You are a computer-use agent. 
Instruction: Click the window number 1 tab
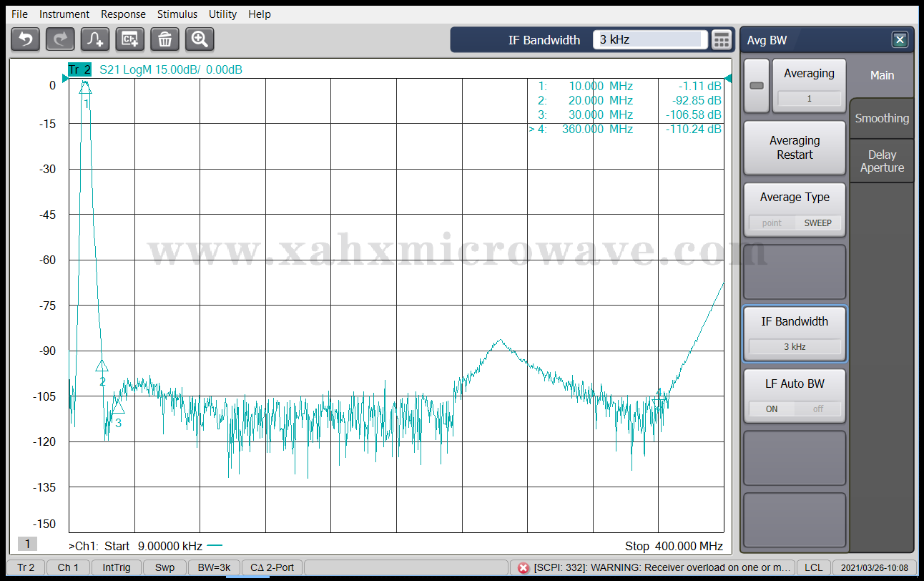click(27, 544)
